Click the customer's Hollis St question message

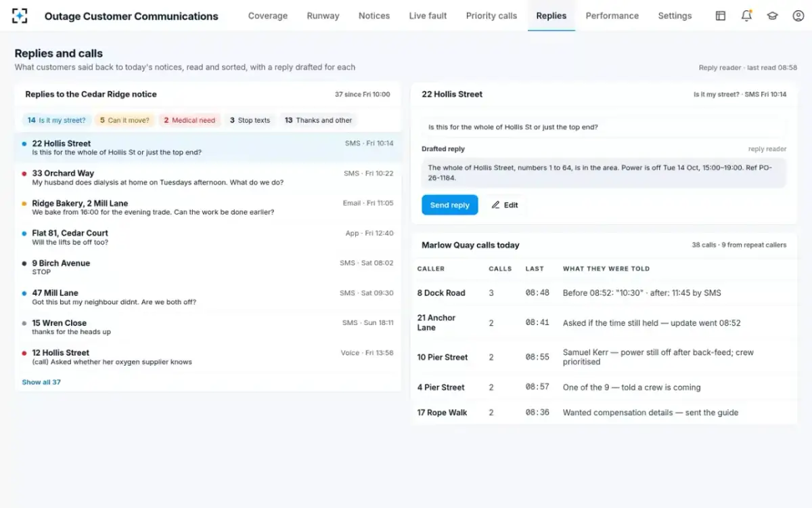(604, 127)
